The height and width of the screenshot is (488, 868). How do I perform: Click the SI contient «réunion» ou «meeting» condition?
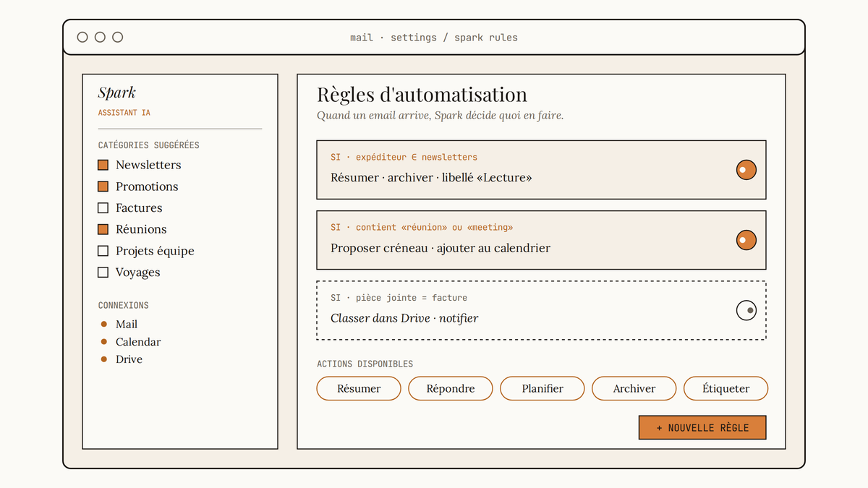coord(422,227)
